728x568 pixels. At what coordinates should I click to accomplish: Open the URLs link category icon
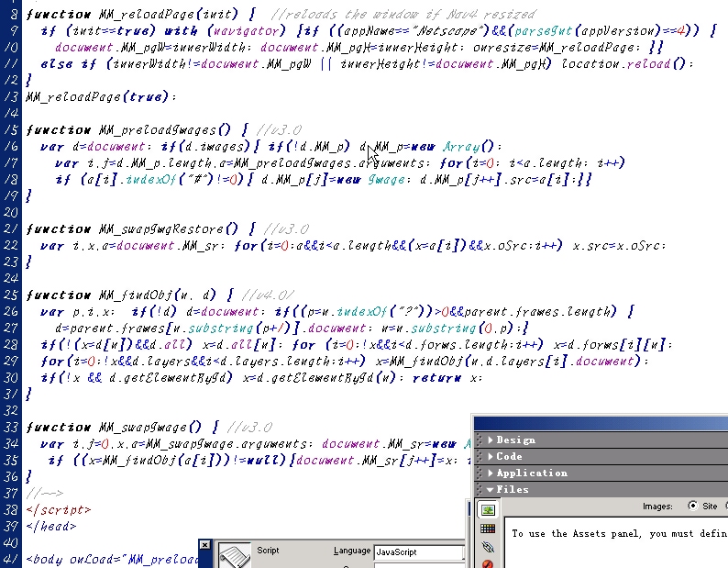[488, 547]
